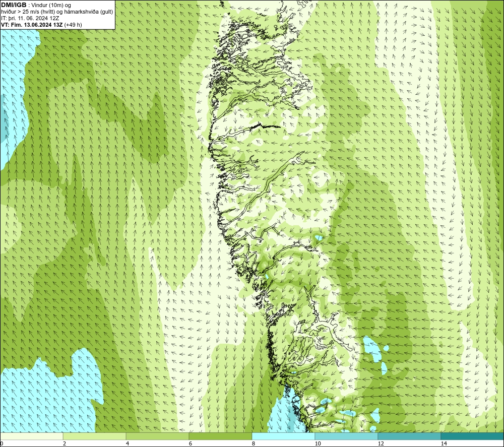Screen dimensions: 504x447
Task: Click the 'hviður > 25 m/s' description line
Action: coord(57,12)
